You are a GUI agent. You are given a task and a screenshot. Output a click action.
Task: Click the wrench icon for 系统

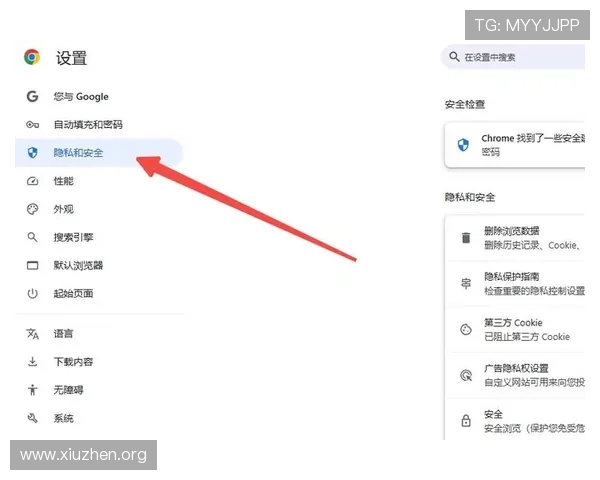point(33,418)
